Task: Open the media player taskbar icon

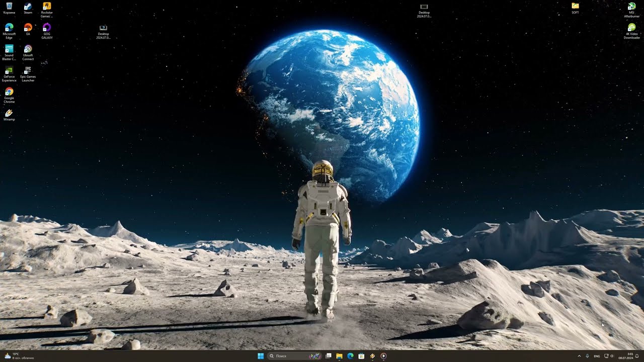Action: [x=383, y=356]
